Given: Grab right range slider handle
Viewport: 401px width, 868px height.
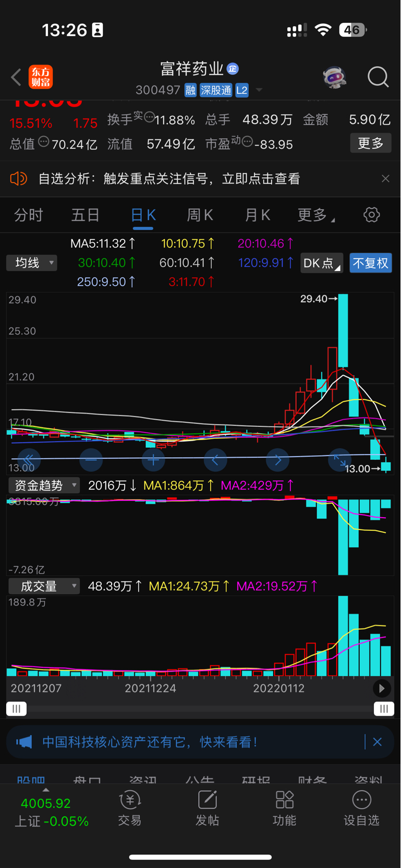Looking at the screenshot, I should click(x=384, y=708).
